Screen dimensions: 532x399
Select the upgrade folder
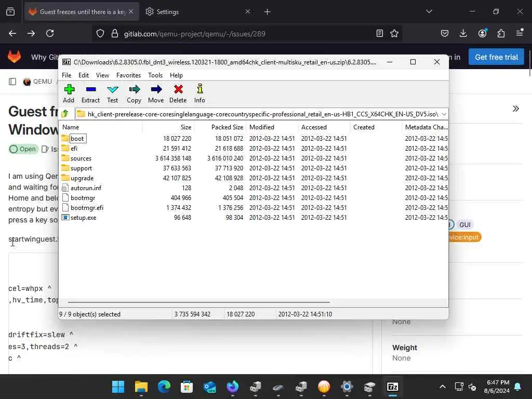coord(82,178)
